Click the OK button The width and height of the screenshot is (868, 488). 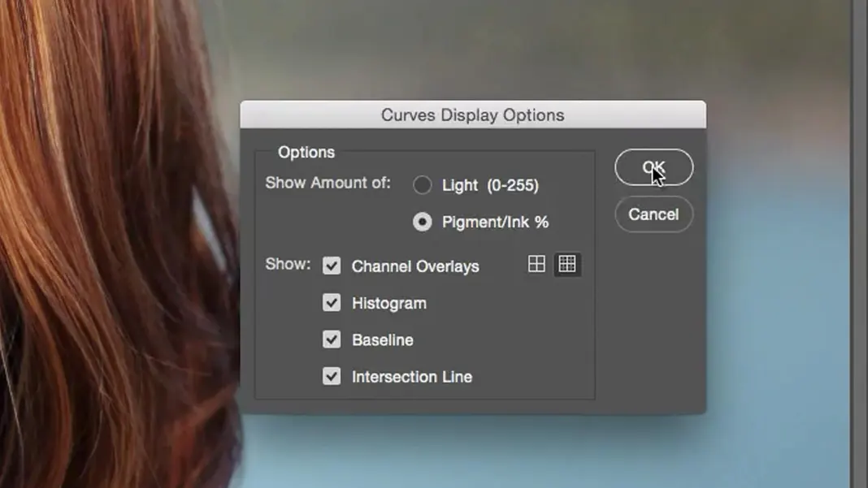(653, 167)
